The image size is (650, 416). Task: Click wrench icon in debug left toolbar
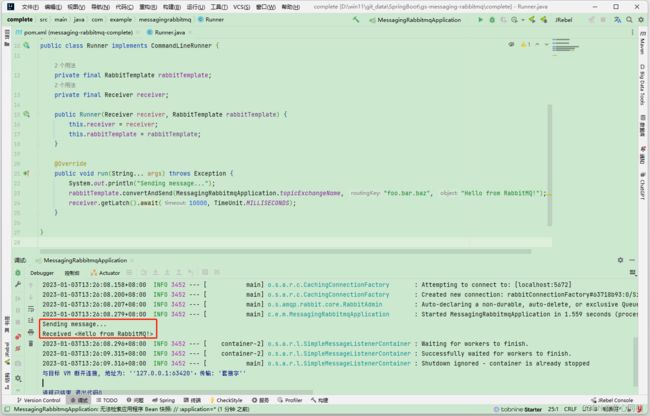tap(18, 284)
